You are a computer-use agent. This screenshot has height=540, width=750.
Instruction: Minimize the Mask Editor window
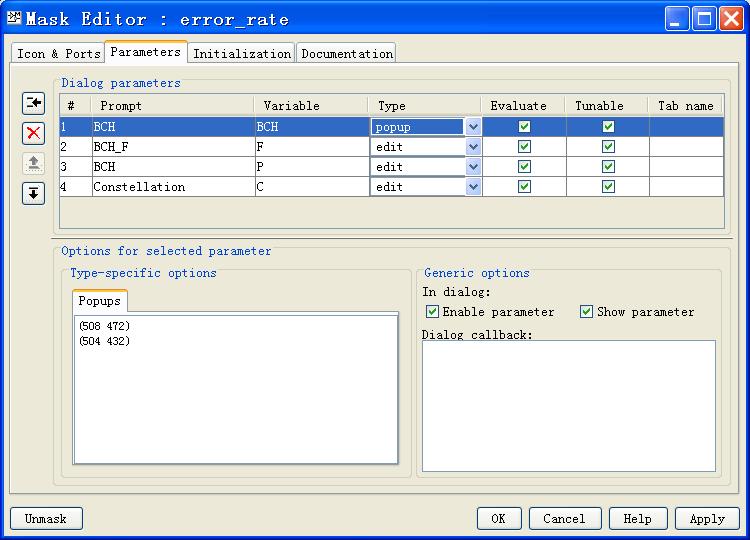pos(676,19)
